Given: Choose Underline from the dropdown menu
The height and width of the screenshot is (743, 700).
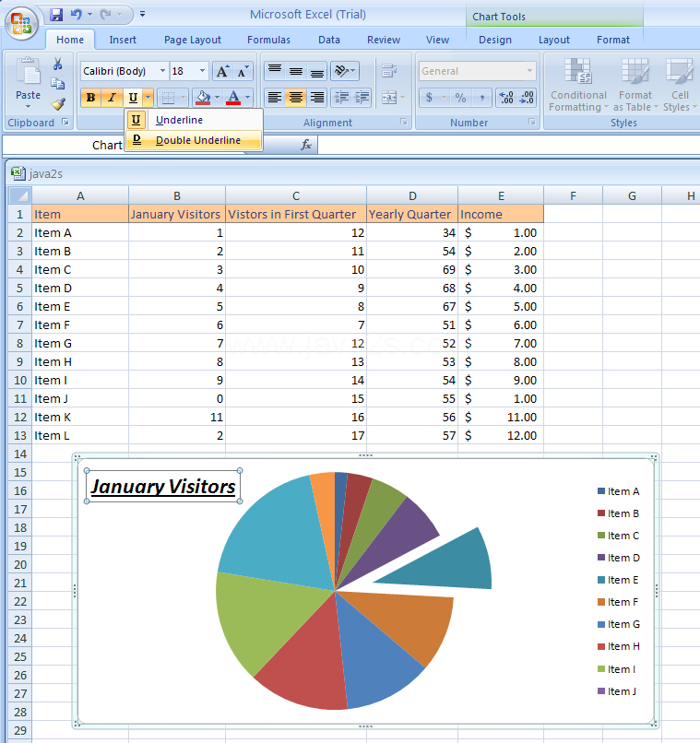Looking at the screenshot, I should 194,120.
